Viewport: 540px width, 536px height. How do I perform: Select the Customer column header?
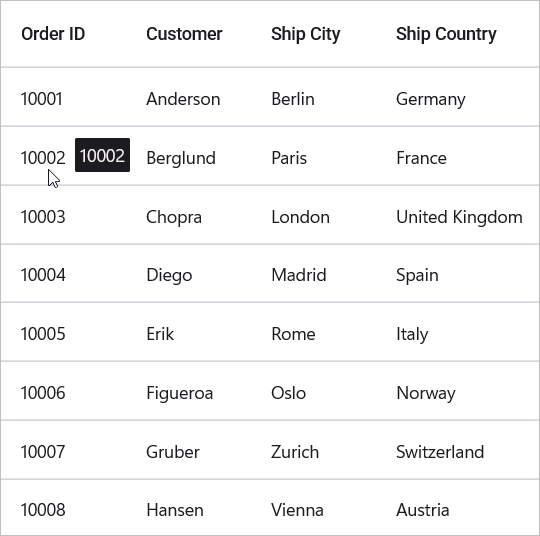[184, 34]
